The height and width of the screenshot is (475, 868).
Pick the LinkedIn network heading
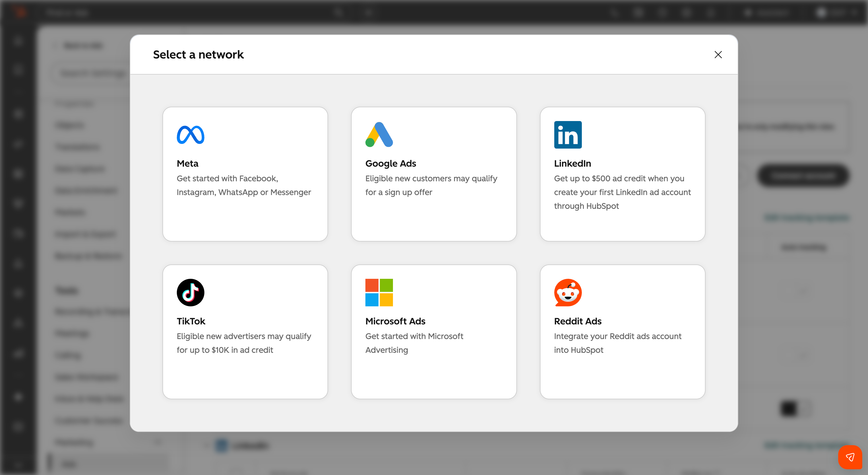coord(572,163)
